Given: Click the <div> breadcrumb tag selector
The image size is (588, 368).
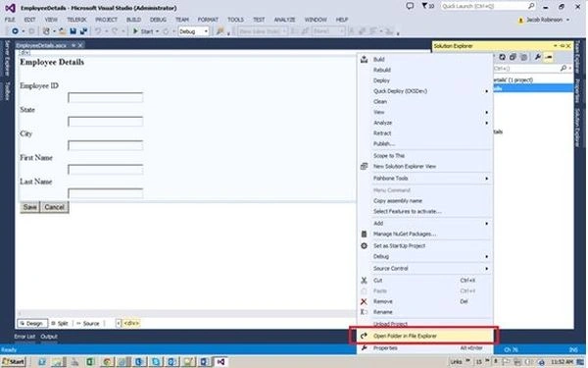Looking at the screenshot, I should point(131,323).
